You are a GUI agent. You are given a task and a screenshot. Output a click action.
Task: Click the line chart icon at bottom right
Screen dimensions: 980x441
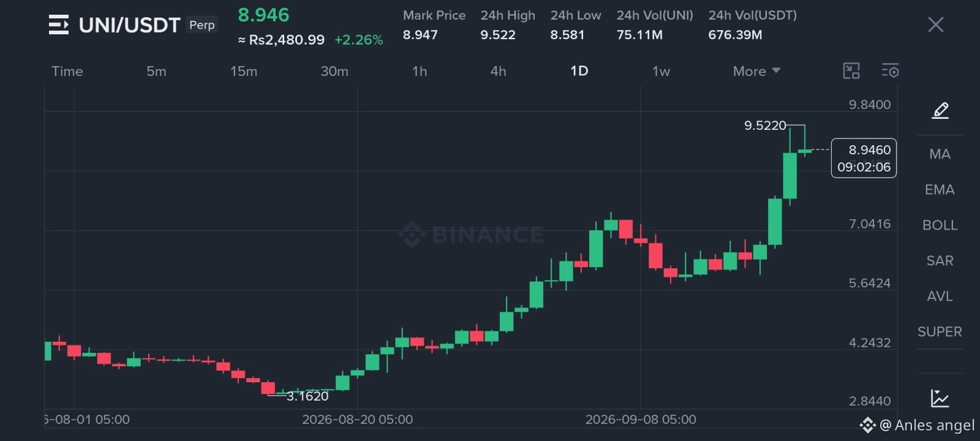pos(940,398)
